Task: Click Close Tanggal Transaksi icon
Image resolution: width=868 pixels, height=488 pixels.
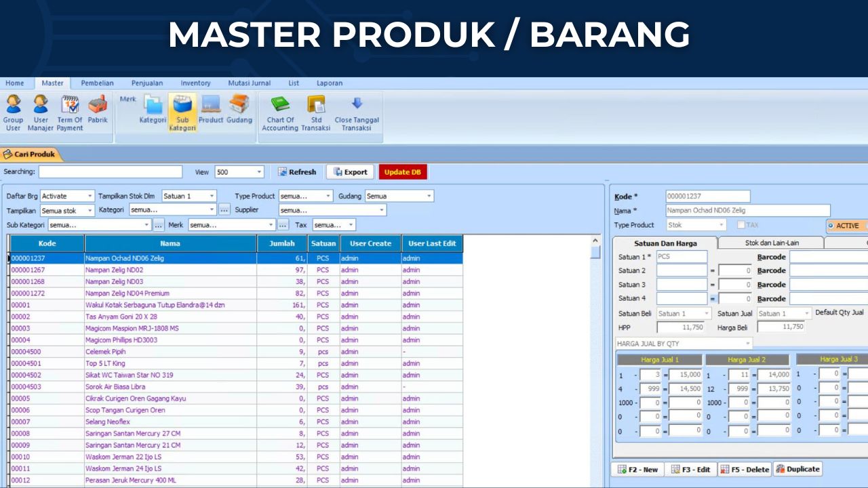Action: point(357,113)
